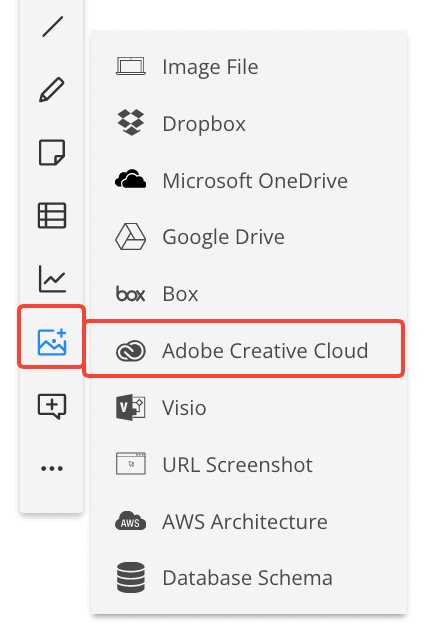Select URL Screenshot option
The image size is (438, 636).
[249, 464]
